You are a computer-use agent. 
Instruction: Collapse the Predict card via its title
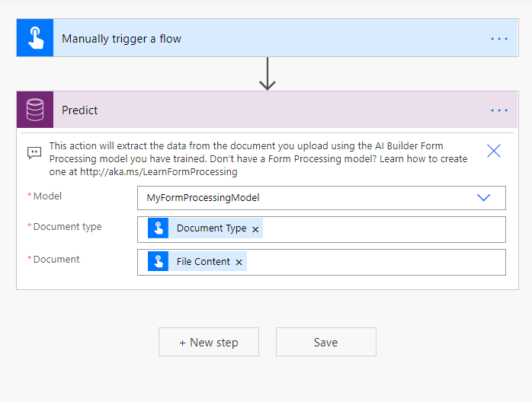pyautogui.click(x=80, y=110)
